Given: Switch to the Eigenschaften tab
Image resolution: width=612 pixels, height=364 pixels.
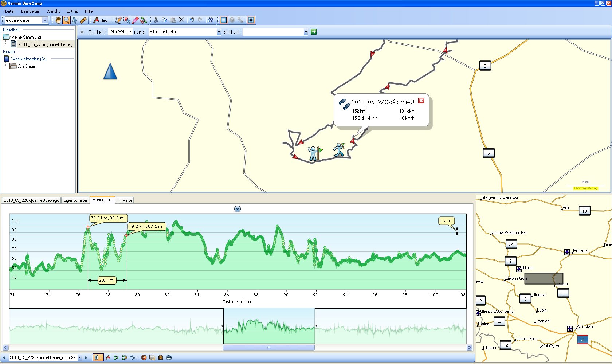Looking at the screenshot, I should coord(76,200).
